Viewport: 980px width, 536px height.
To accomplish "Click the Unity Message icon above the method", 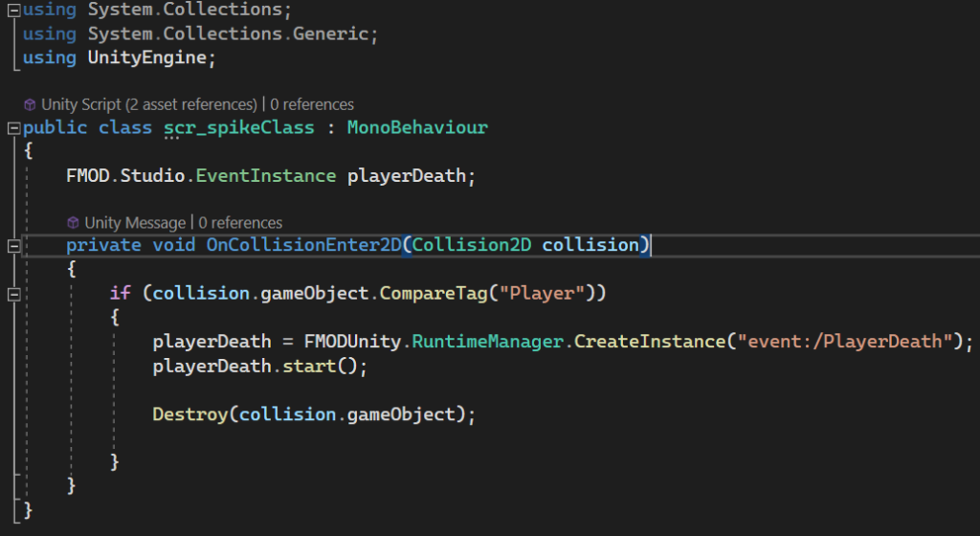I will [73, 222].
